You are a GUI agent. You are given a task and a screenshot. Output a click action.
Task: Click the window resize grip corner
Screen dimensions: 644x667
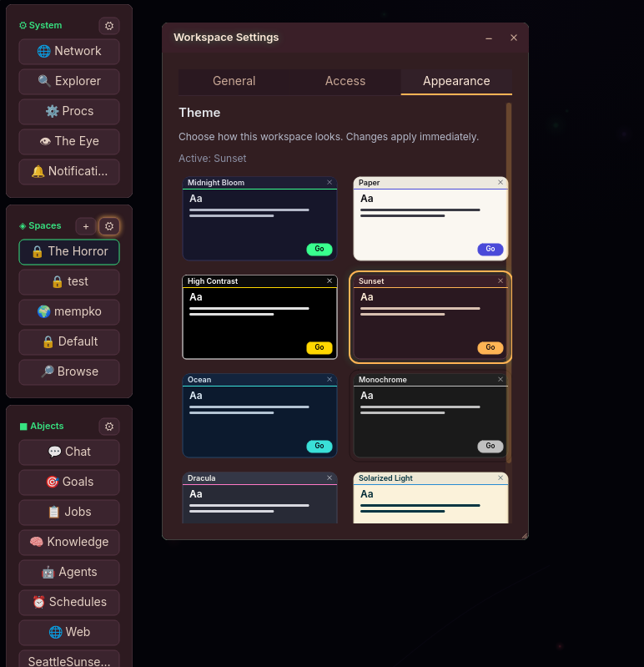click(x=525, y=536)
